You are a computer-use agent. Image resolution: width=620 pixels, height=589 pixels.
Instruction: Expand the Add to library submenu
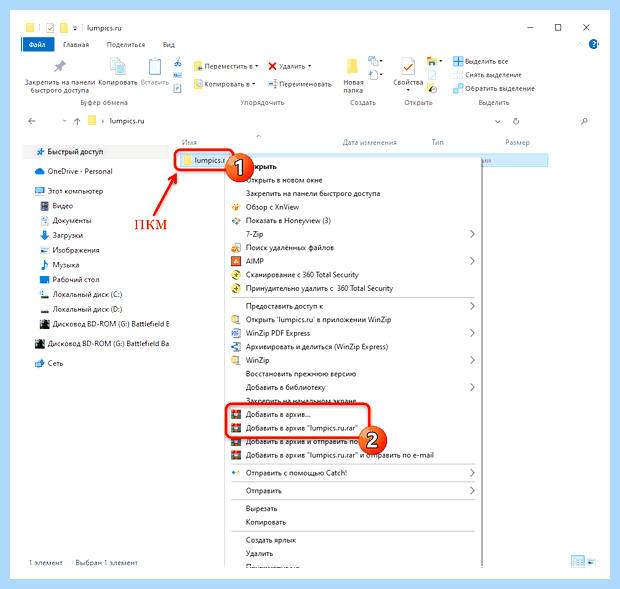point(472,387)
